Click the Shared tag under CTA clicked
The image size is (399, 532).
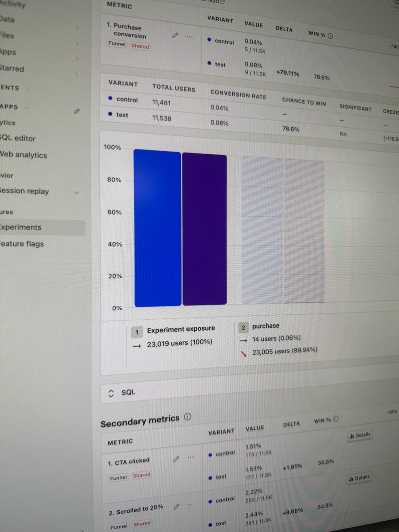[142, 475]
